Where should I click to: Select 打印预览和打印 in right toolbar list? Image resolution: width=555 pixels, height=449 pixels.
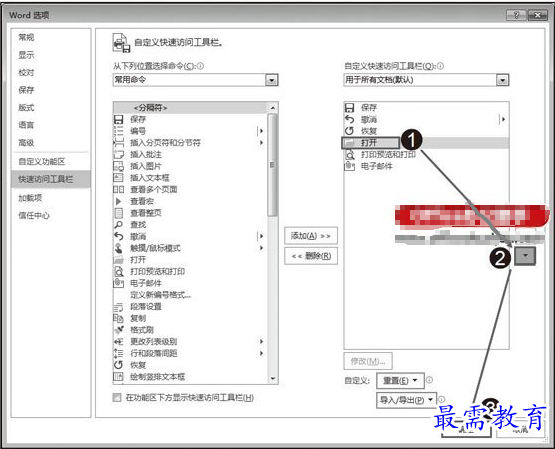pyautogui.click(x=388, y=155)
